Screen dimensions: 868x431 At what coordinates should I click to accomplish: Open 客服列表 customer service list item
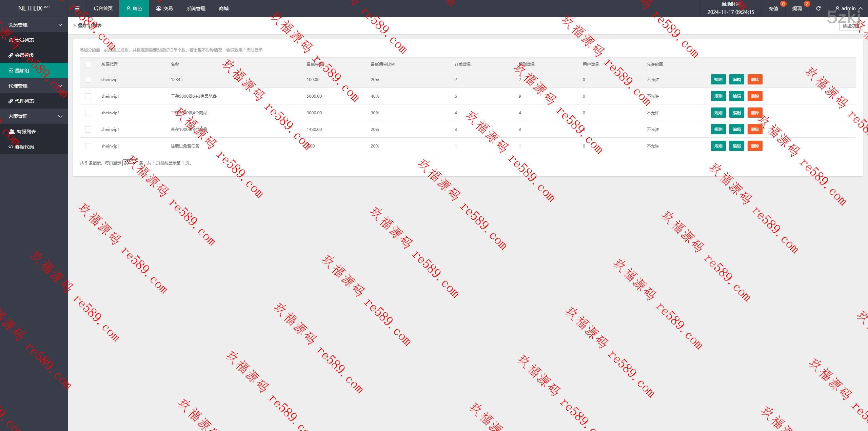tap(26, 132)
